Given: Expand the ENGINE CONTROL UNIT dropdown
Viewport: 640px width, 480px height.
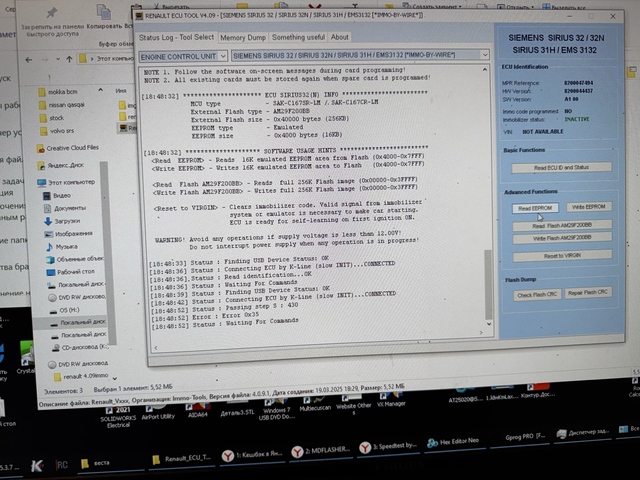Looking at the screenshot, I should pyautogui.click(x=223, y=56).
